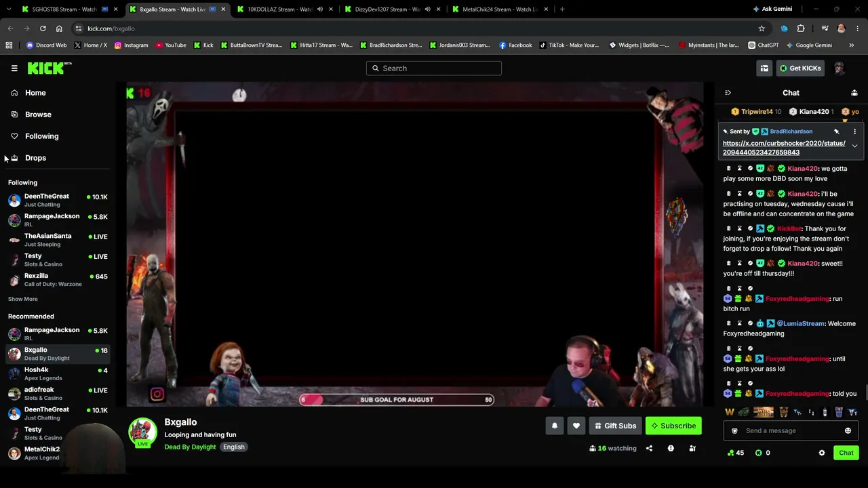Screen dimensions: 868x488
Task: Open the ChatGPT bookmark
Action: tap(764, 45)
